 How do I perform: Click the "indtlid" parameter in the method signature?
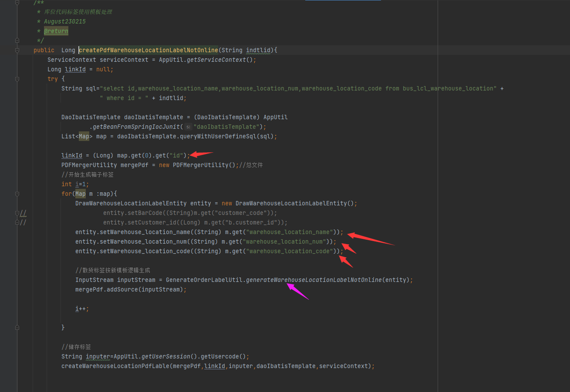coord(258,50)
